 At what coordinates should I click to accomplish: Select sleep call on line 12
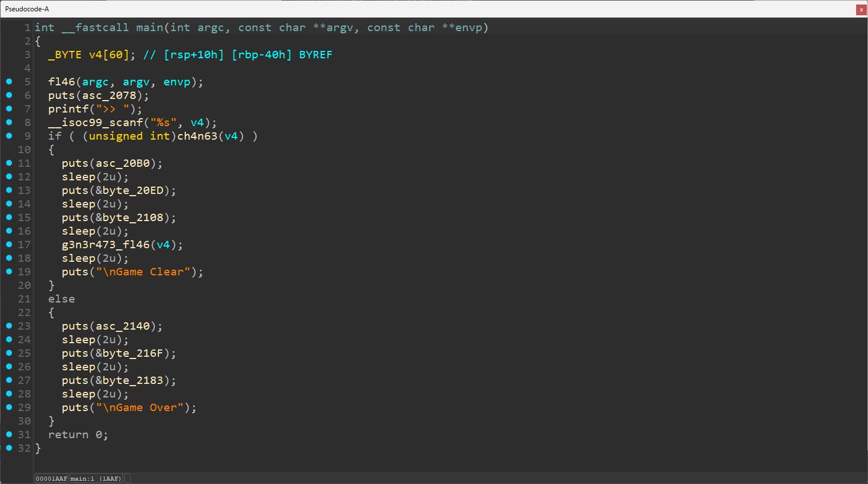pyautogui.click(x=79, y=177)
